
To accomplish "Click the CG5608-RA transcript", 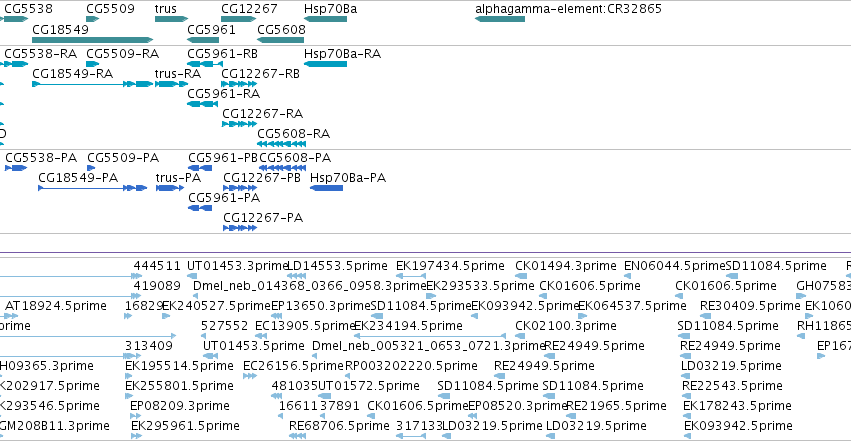I will coord(282,144).
